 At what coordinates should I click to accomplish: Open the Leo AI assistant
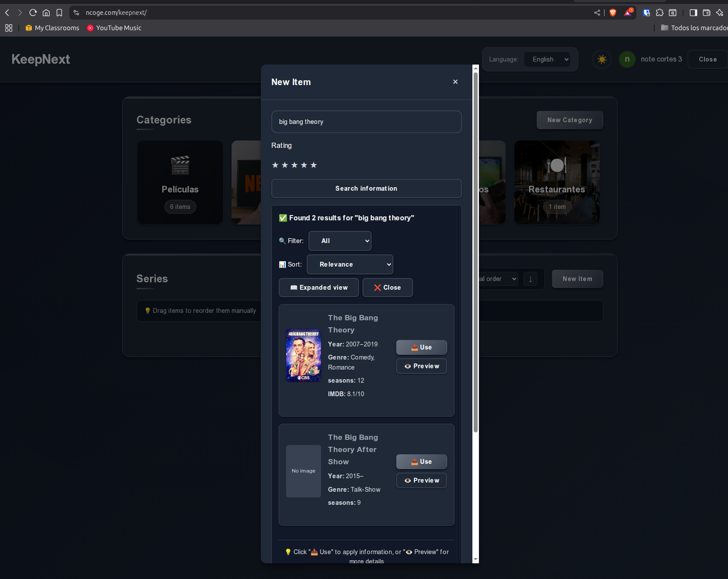pos(720,13)
